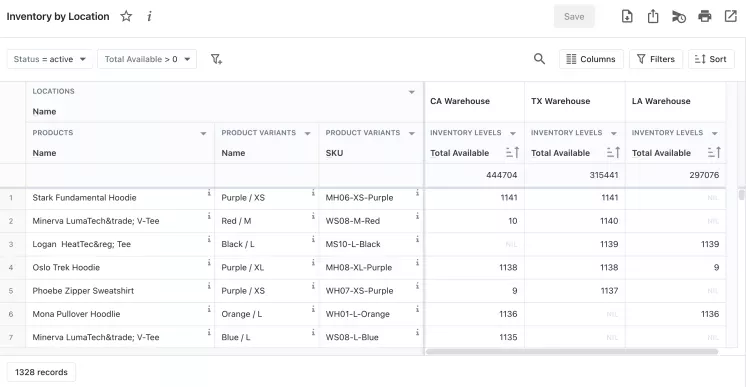746x387 pixels.
Task: Expand PRODUCT VARIANTS Name column dropdown arrow
Action: click(x=307, y=133)
